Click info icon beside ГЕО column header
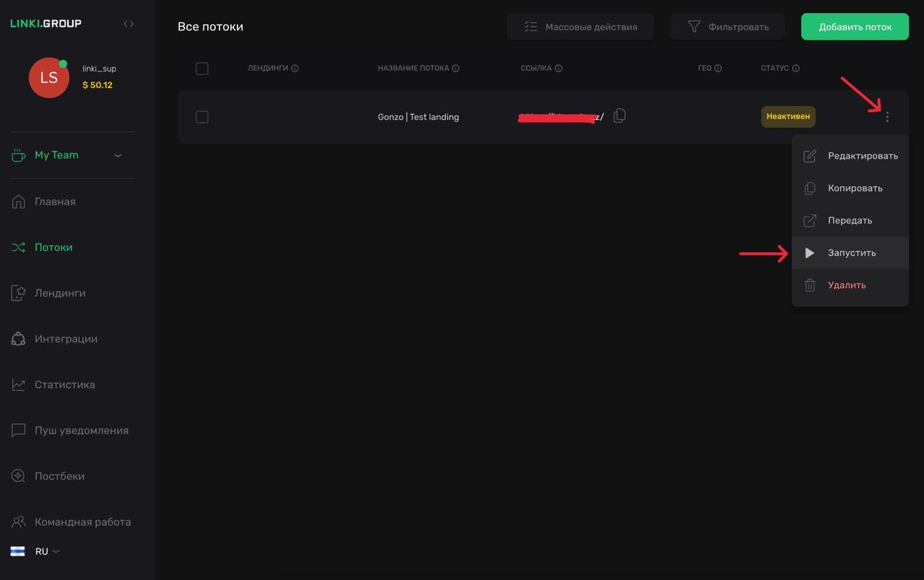The height and width of the screenshot is (580, 924). (718, 69)
